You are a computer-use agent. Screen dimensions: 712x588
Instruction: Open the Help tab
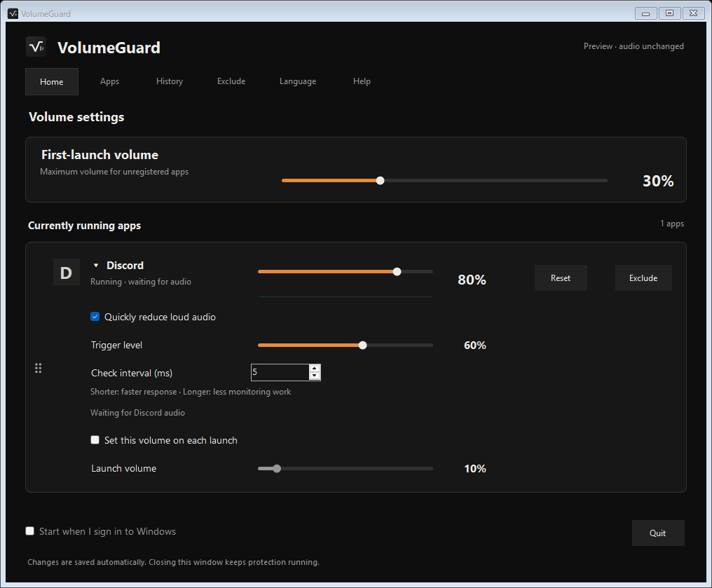[x=362, y=81]
